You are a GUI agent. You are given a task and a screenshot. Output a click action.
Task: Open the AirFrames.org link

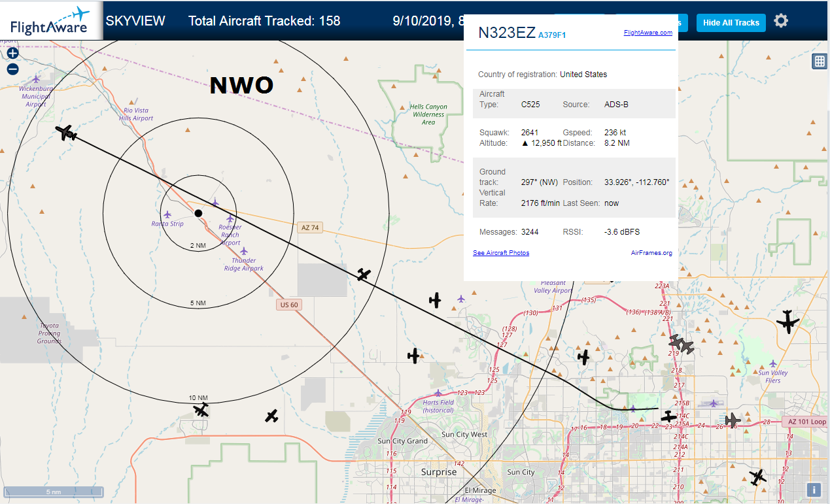coord(651,252)
